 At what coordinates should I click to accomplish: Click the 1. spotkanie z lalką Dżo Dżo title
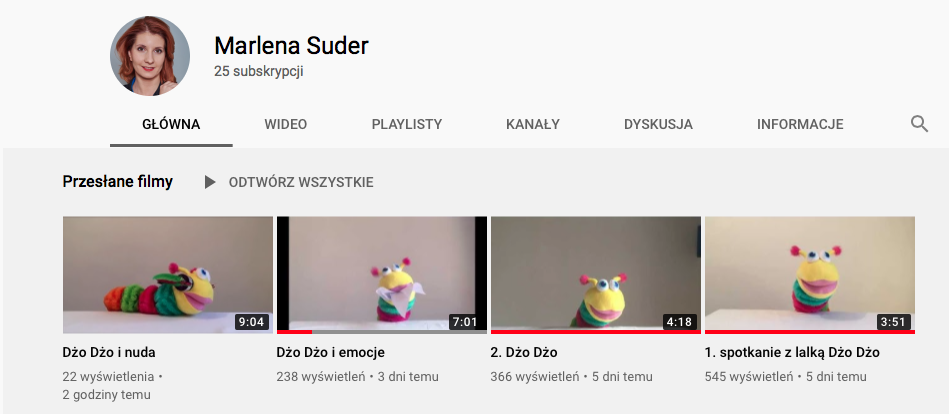click(x=792, y=352)
